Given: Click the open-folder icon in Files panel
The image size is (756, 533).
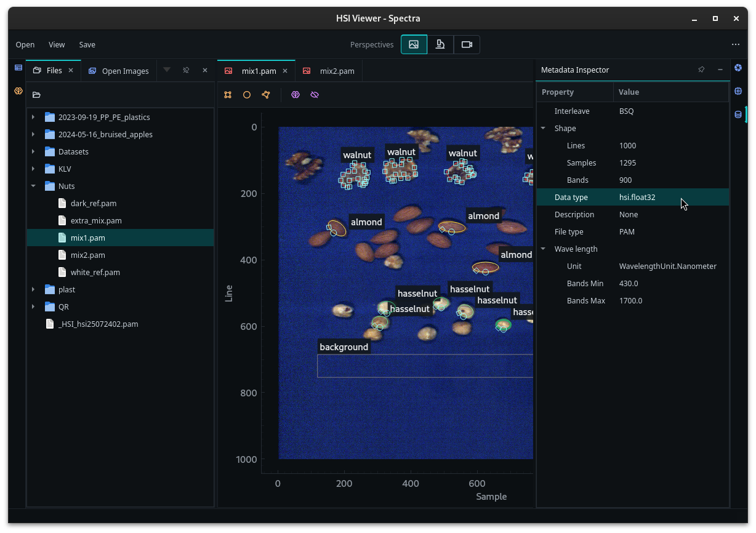Looking at the screenshot, I should click(36, 95).
